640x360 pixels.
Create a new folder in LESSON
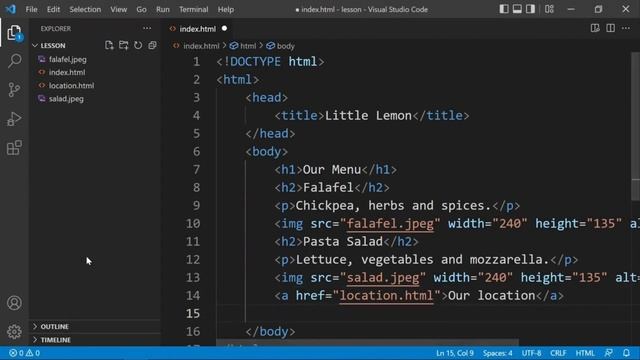123,45
